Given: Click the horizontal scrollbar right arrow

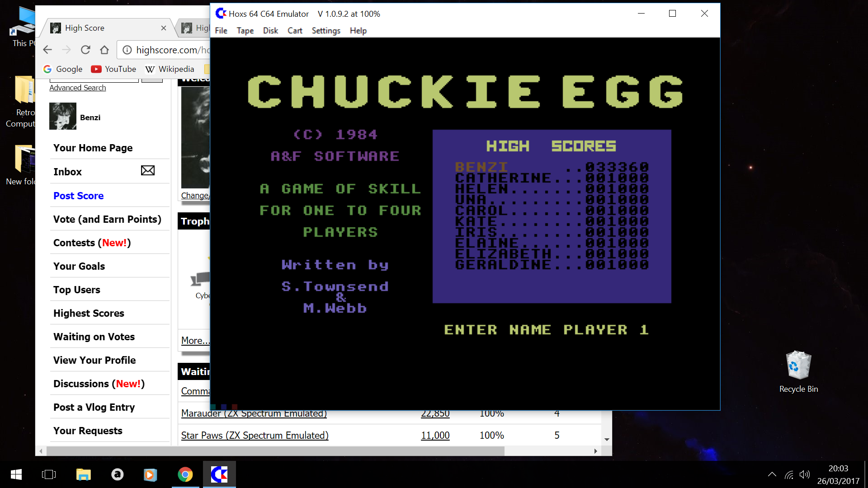Looking at the screenshot, I should (595, 451).
